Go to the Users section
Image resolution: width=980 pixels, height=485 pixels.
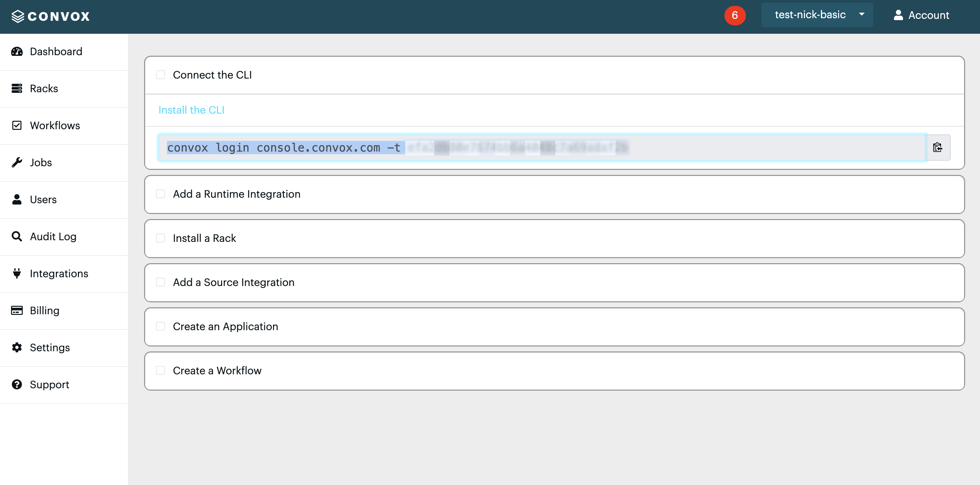pos(43,199)
